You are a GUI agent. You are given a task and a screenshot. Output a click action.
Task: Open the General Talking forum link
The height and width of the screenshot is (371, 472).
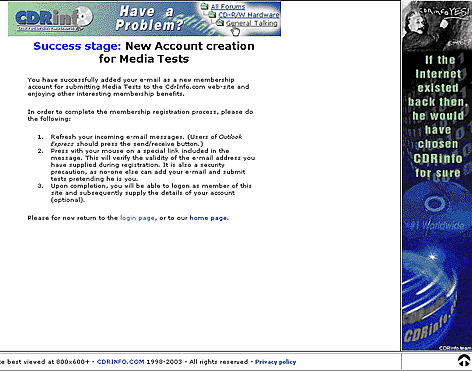pyautogui.click(x=252, y=23)
